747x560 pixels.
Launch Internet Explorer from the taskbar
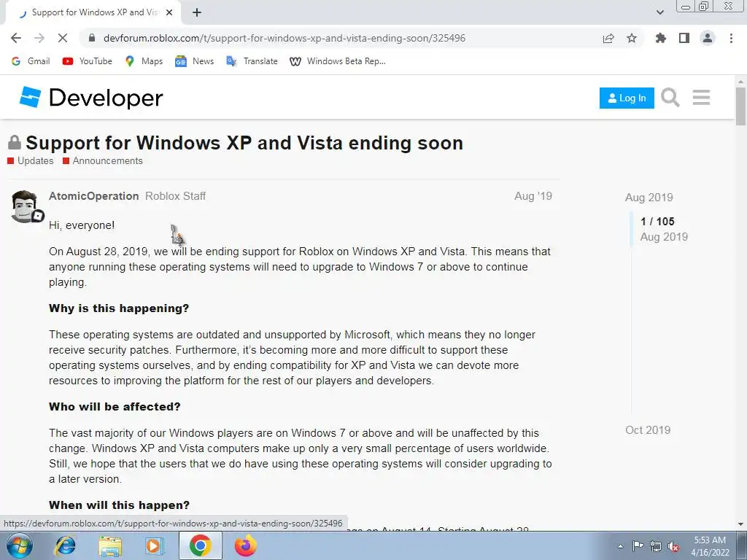[x=65, y=545]
